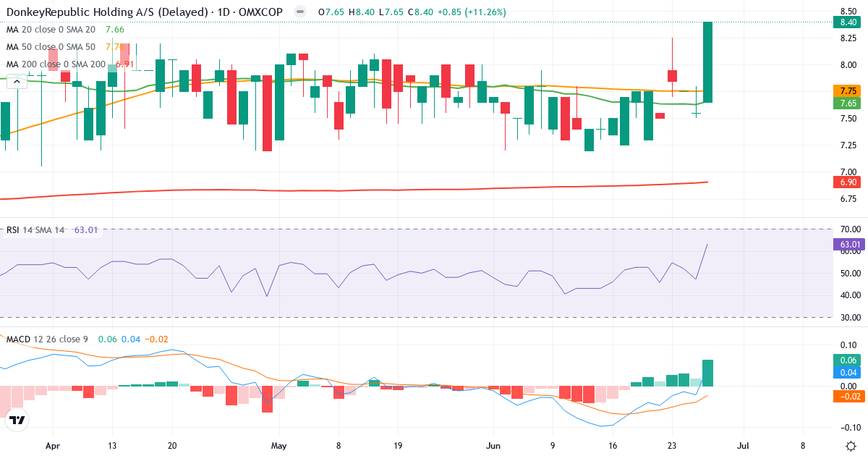868x456 pixels.
Task: Click the Apr date on time axis
Action: (x=52, y=447)
